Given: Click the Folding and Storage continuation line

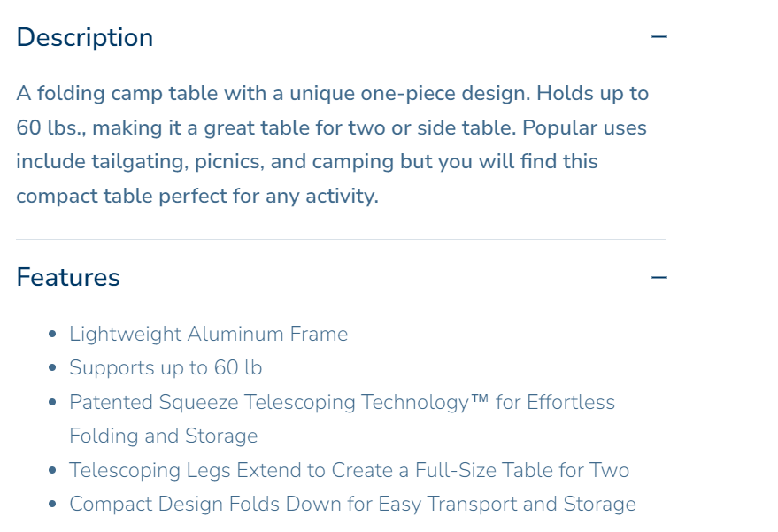Looking at the screenshot, I should (x=164, y=436).
